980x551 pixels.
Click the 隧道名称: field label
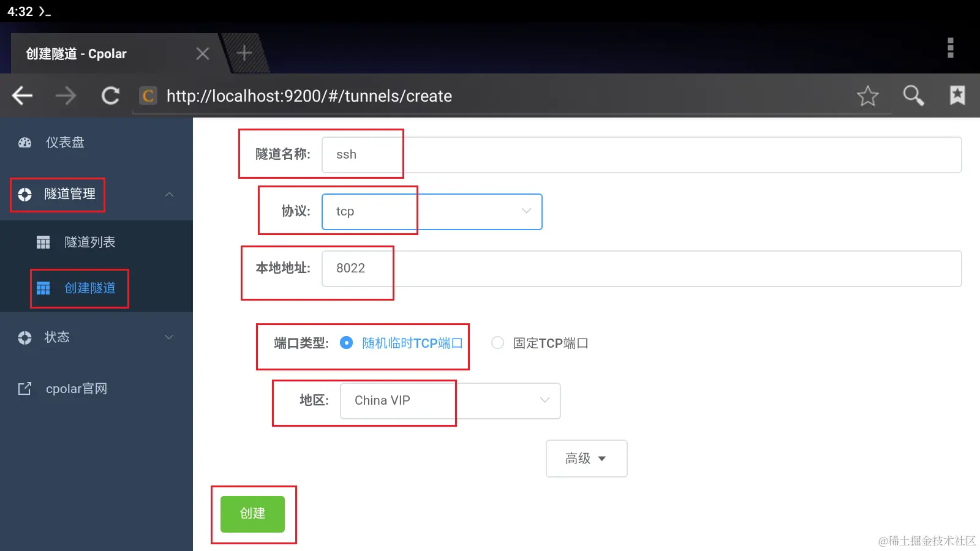pos(283,154)
